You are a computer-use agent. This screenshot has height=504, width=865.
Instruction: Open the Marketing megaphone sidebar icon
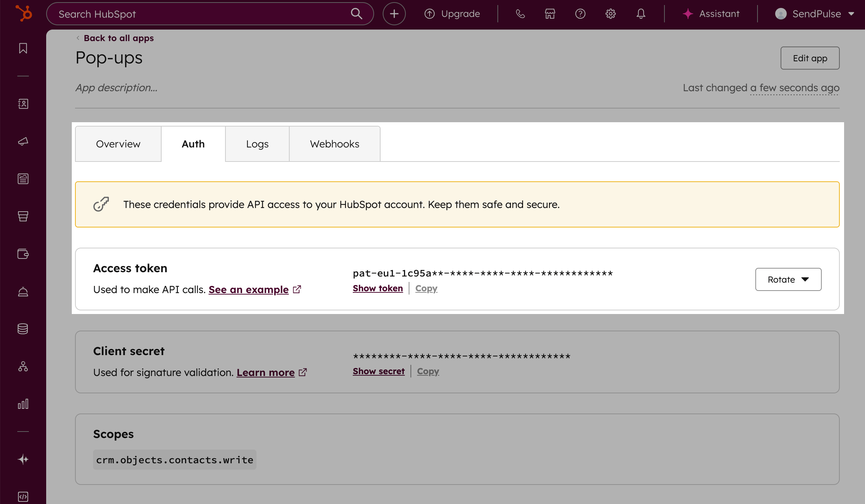coord(23,141)
